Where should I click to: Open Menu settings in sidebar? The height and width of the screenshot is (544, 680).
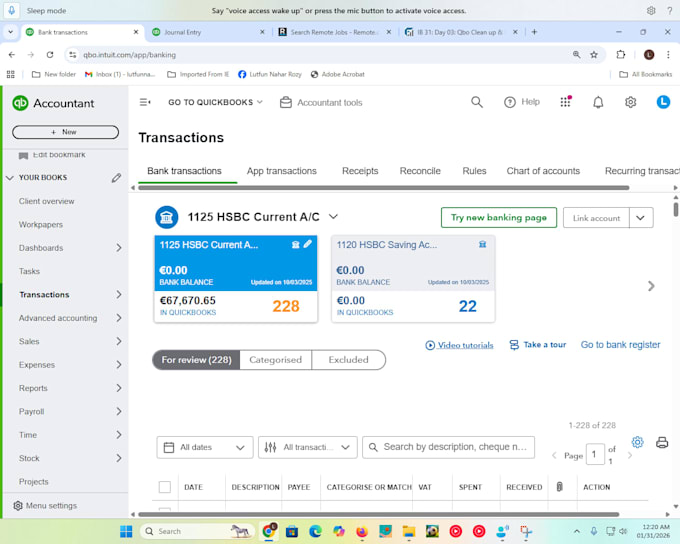pos(45,506)
